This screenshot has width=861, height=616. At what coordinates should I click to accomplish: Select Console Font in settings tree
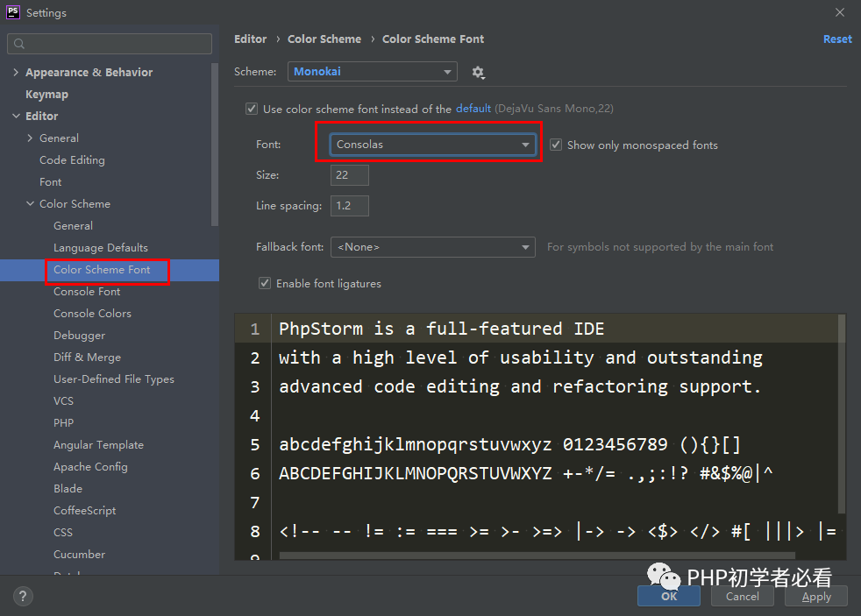[87, 291]
